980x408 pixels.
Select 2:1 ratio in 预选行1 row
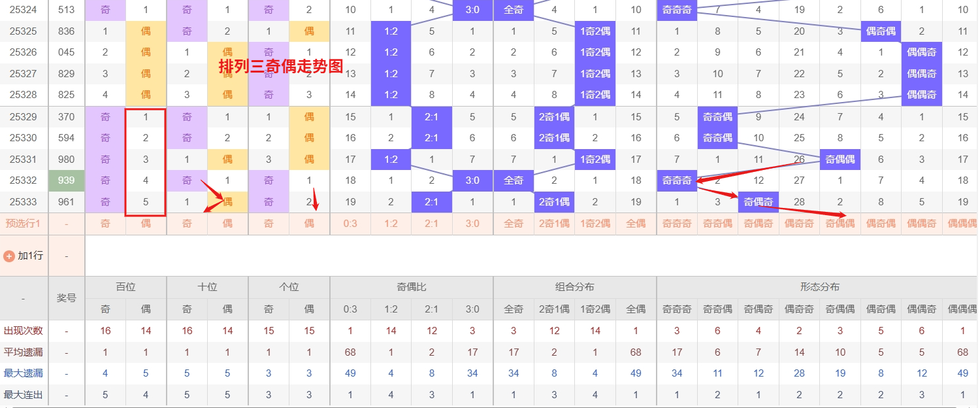[432, 224]
